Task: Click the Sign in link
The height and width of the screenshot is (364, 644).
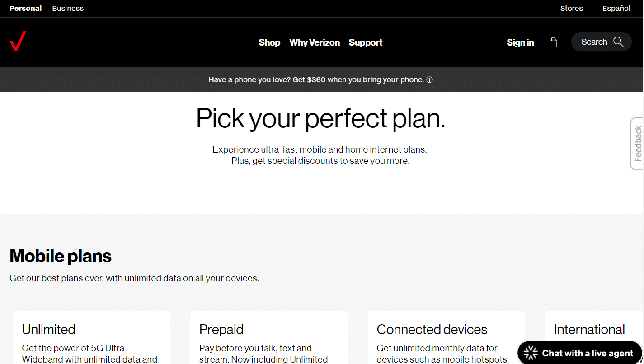Action: coord(520,42)
